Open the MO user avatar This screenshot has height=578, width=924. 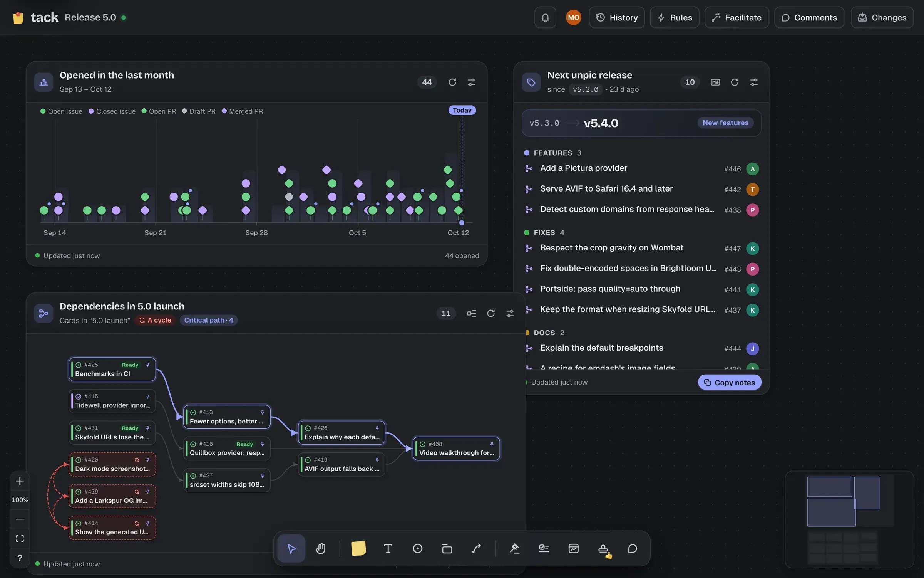[573, 17]
